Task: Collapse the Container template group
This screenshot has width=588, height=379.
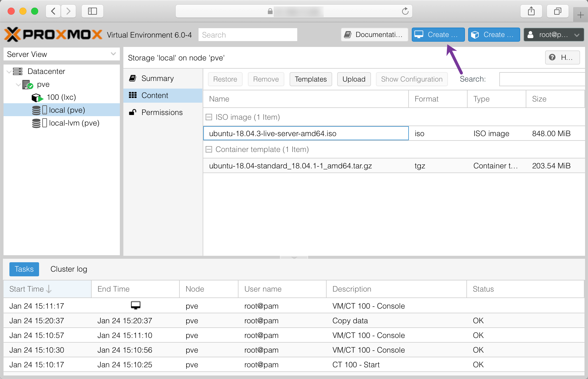Action: pos(209,150)
